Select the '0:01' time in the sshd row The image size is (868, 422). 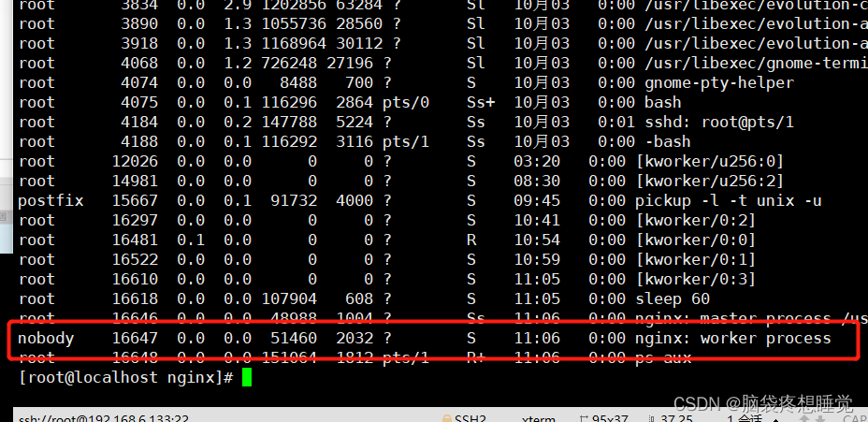click(x=616, y=122)
